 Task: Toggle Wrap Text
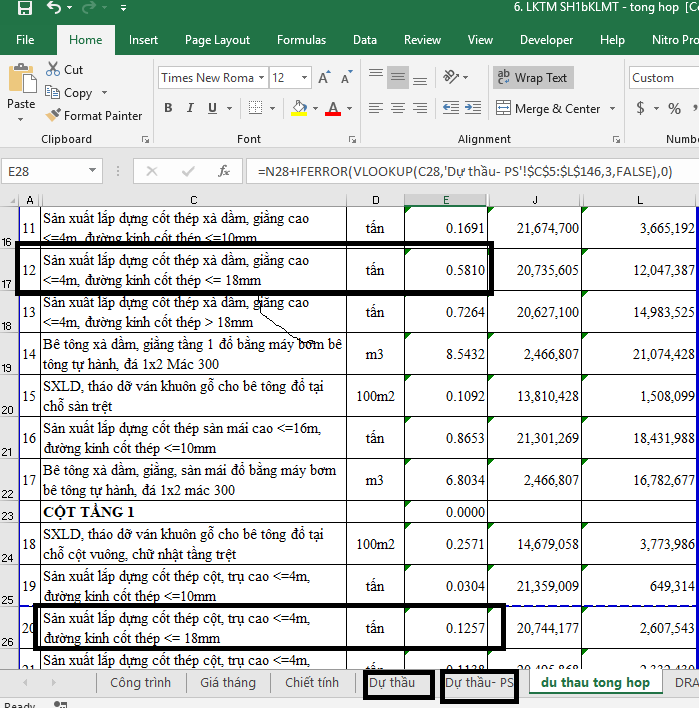coord(533,78)
